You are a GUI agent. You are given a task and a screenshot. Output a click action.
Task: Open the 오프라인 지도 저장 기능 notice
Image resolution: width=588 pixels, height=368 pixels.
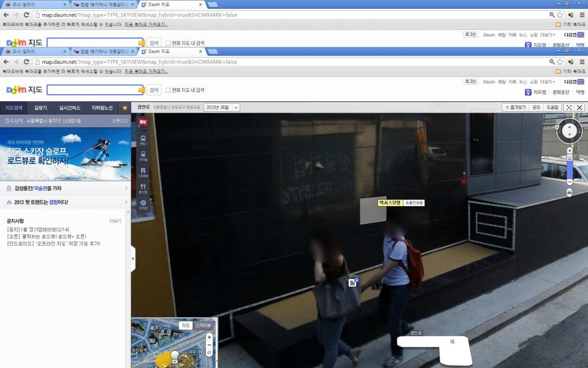[x=54, y=244]
